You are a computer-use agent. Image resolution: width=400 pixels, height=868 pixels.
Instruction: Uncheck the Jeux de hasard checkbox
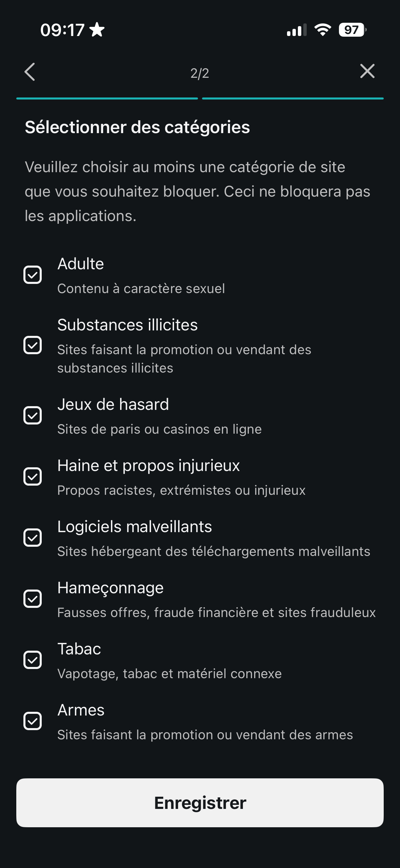click(x=33, y=415)
